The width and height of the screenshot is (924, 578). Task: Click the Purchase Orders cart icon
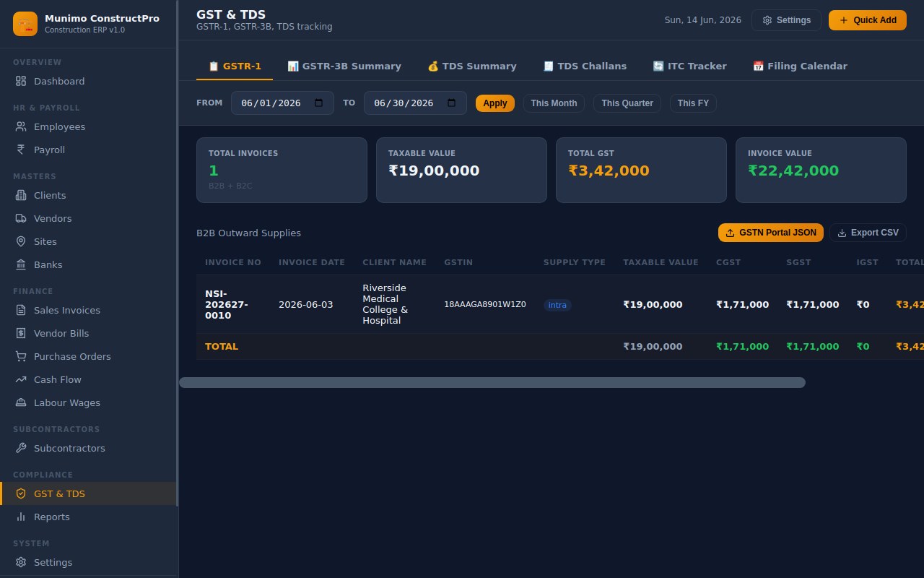tap(21, 356)
